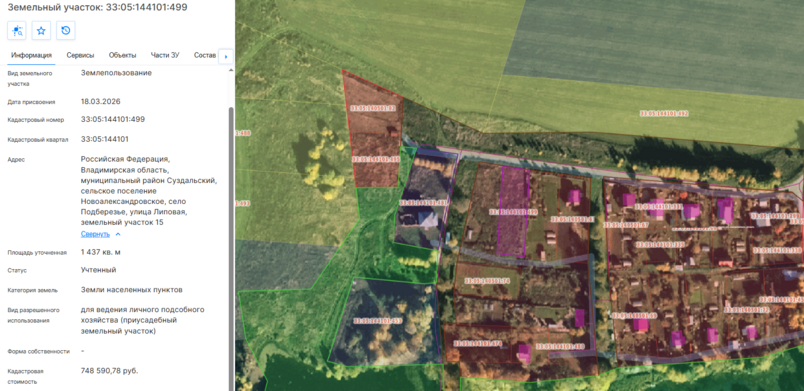804x391 pixels.
Task: Click the arrow to show more tabs
Action: click(226, 56)
